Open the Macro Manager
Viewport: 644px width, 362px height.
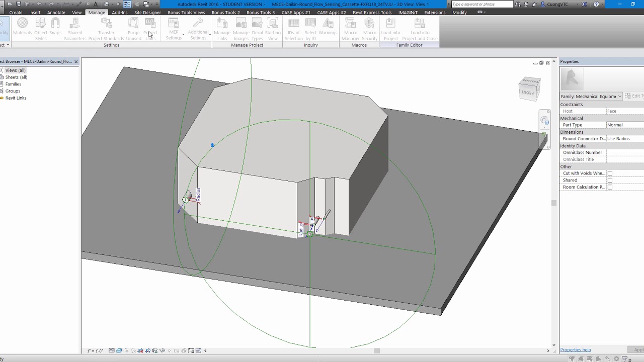point(351,29)
